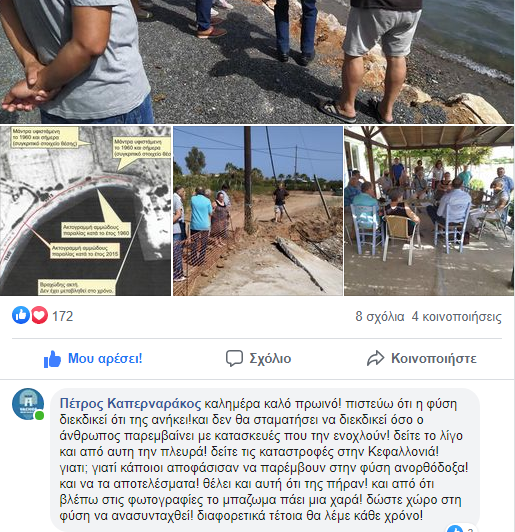
Task: View who reacted via the 172 count
Action: pos(62,316)
